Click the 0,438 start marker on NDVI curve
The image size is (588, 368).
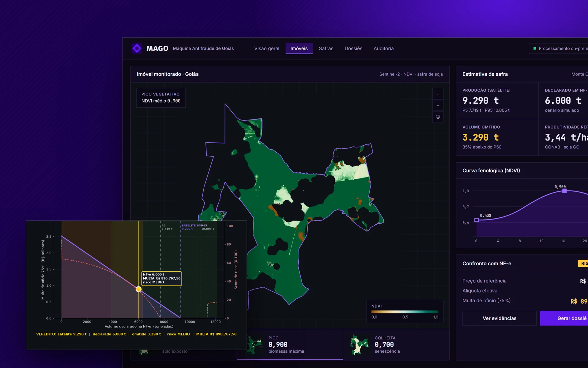tap(477, 220)
